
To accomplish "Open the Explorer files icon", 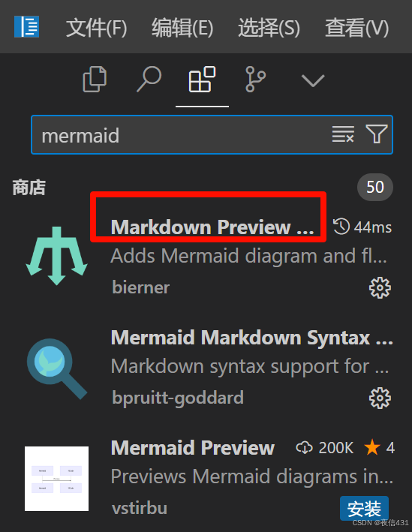I will (95, 80).
